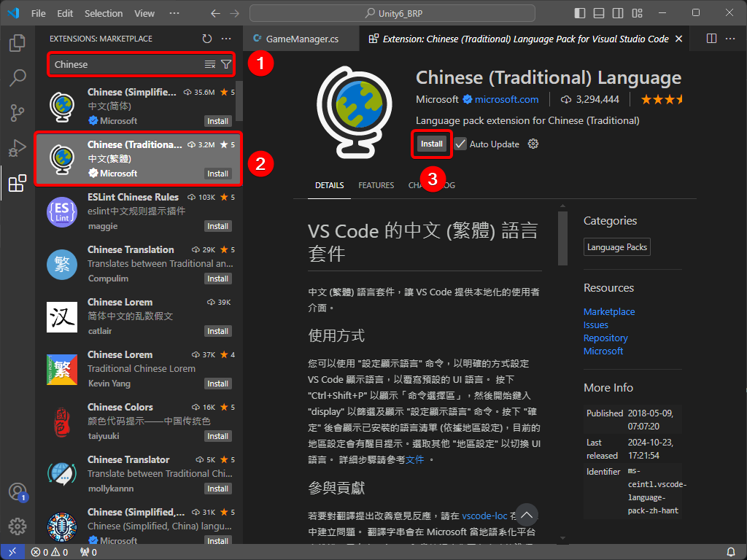Clear extensions search results
Viewport: 747px width, 560px height.
coord(210,65)
